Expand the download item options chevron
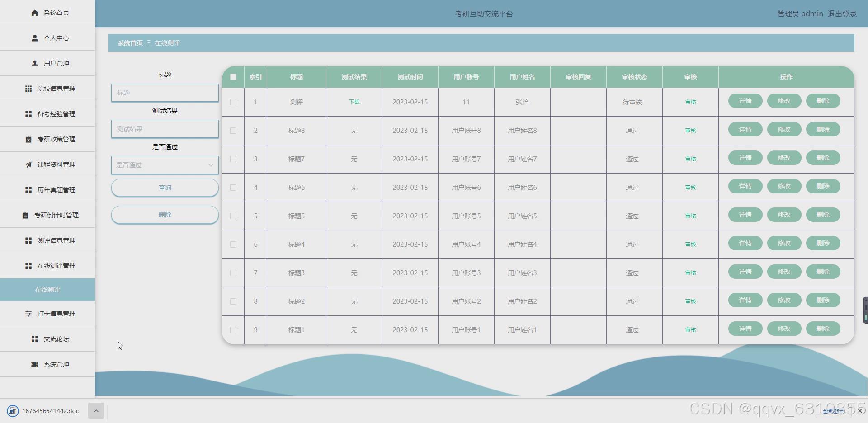 click(96, 411)
